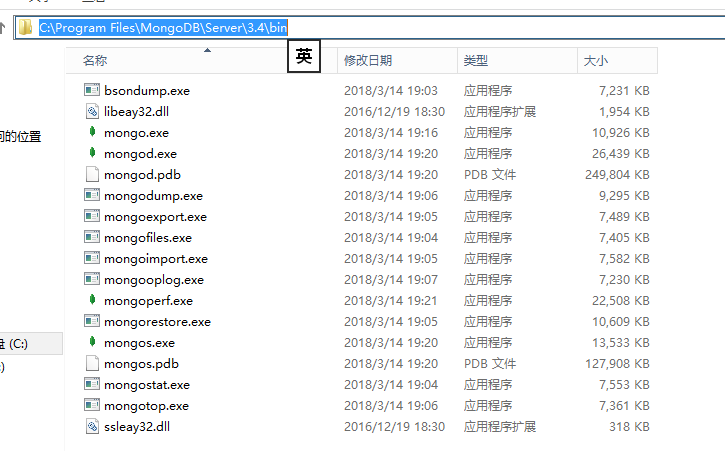
Task: Sort by 大小 column header
Action: coord(617,61)
